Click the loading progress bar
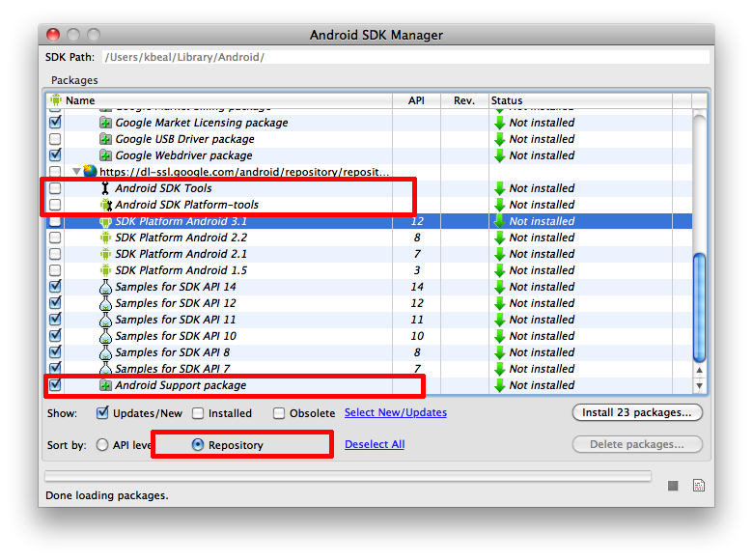 coord(349,476)
